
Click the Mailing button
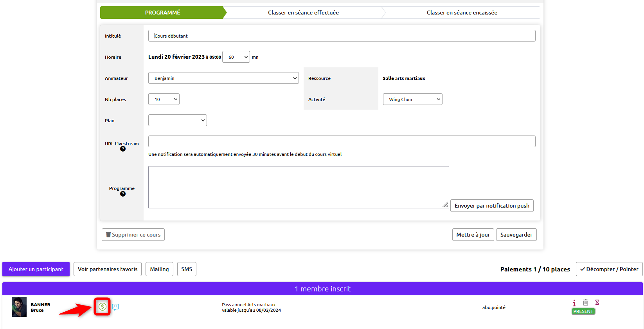click(159, 269)
